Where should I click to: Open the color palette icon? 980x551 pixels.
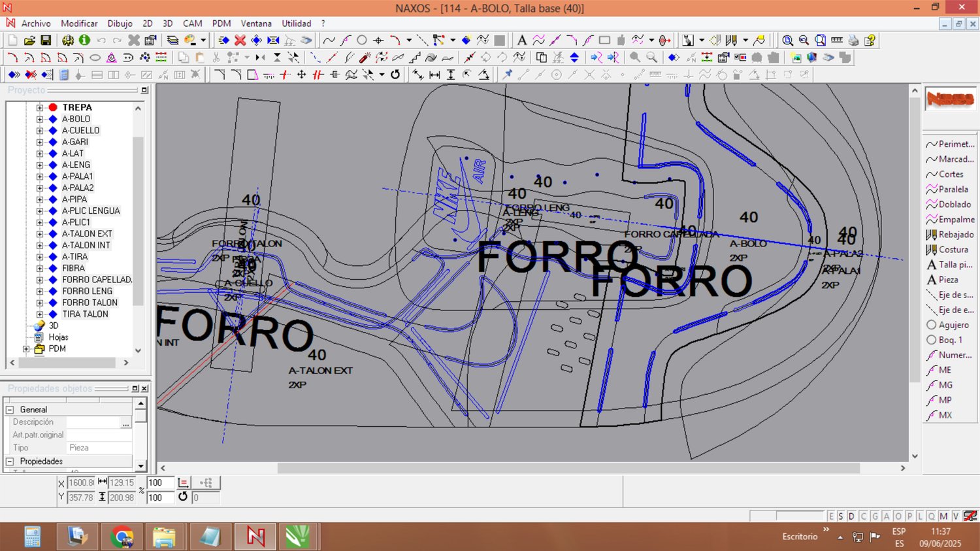190,41
